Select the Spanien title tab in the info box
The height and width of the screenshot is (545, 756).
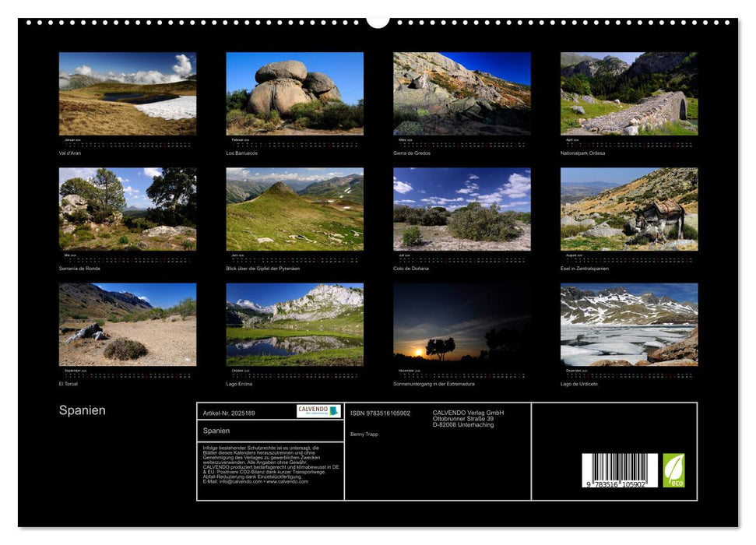click(216, 432)
